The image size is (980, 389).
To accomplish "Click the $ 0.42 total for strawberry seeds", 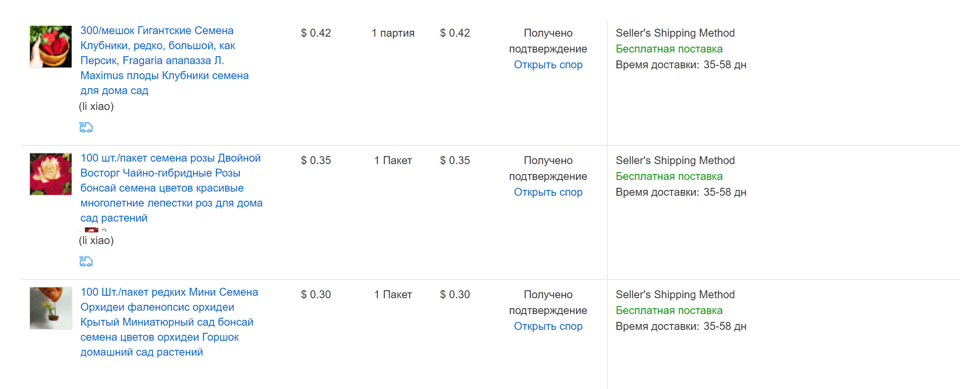I will point(455,33).
